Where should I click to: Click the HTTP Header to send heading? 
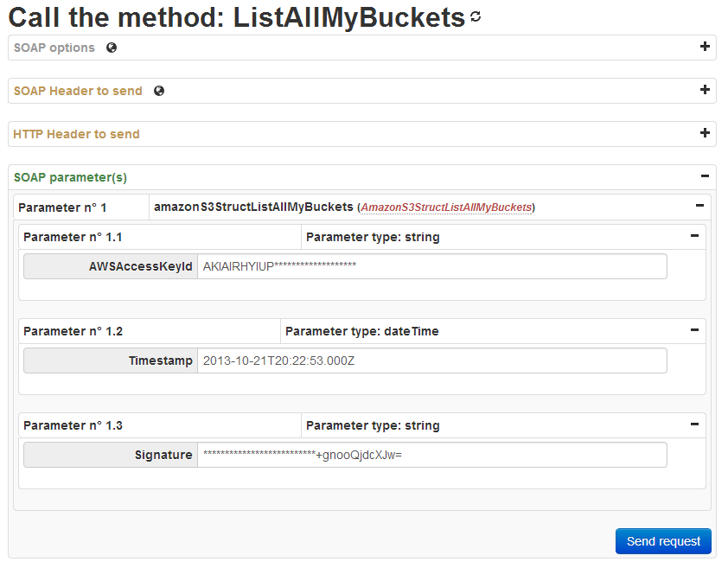click(x=77, y=134)
